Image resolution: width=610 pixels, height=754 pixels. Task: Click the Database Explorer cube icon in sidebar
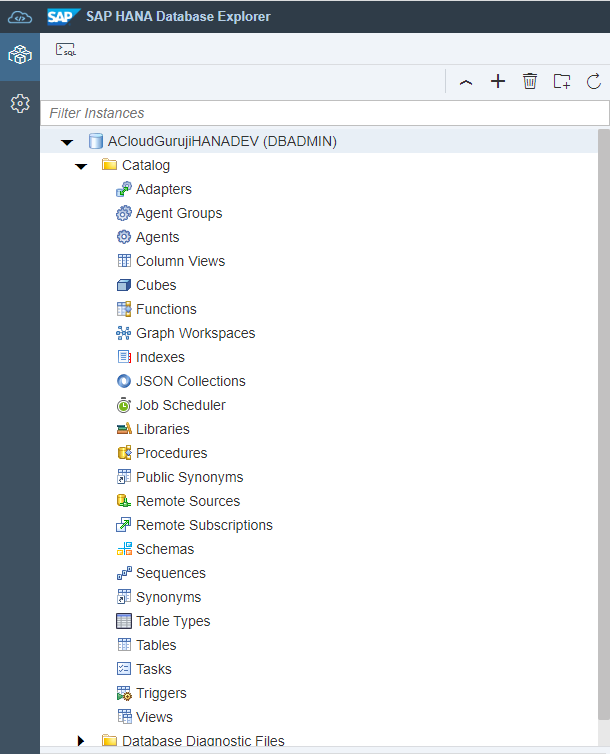20,56
